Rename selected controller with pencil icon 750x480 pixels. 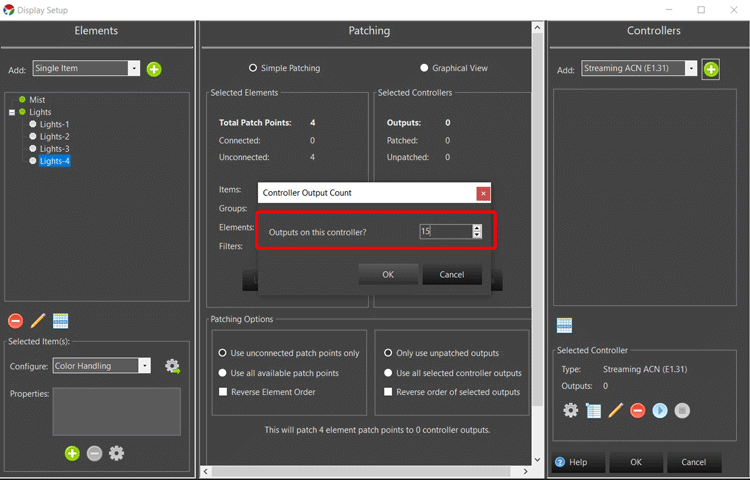[x=616, y=410]
